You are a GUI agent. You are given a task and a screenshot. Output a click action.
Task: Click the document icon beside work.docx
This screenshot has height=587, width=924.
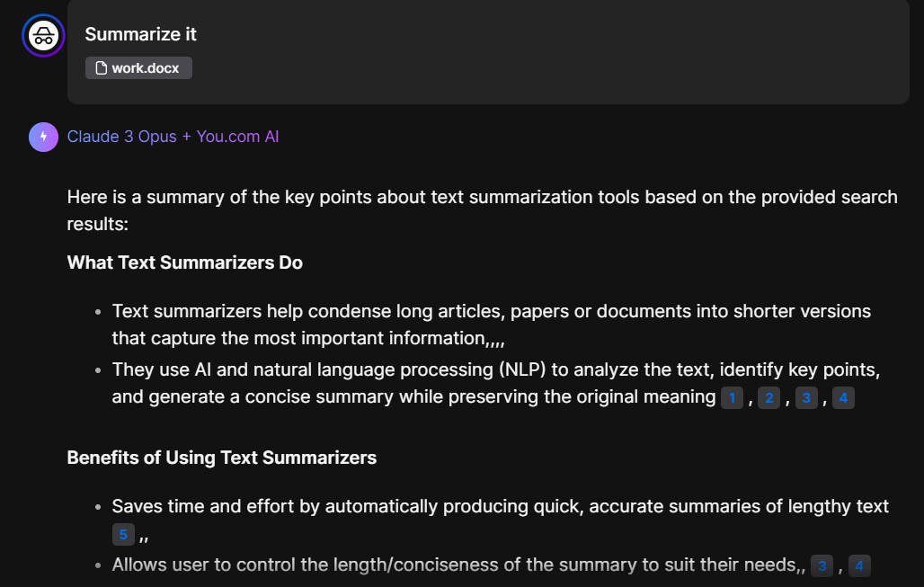102,68
